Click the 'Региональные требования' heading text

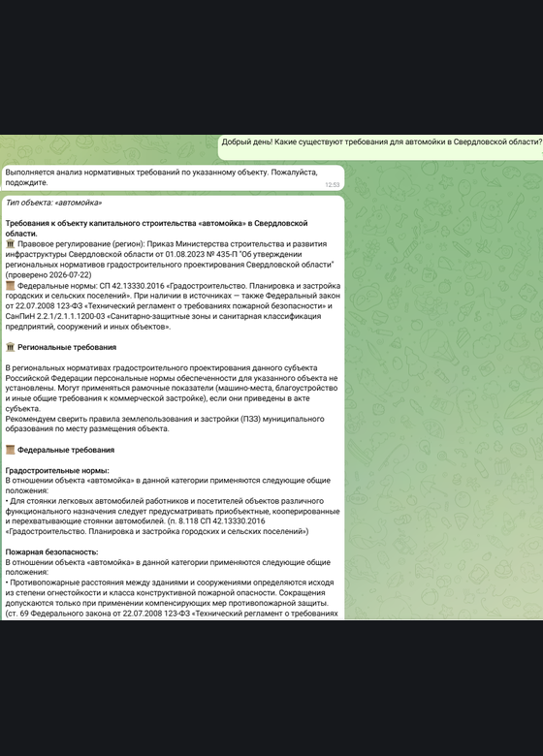(67, 347)
